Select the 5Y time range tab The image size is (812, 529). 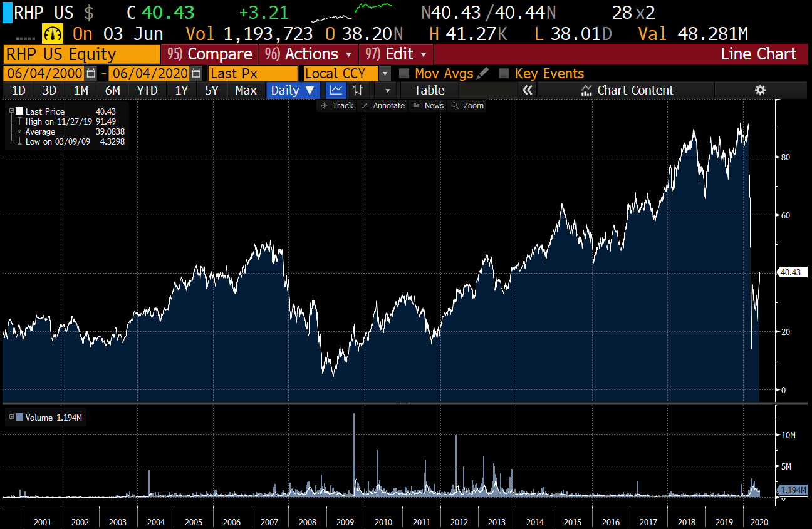[x=212, y=90]
